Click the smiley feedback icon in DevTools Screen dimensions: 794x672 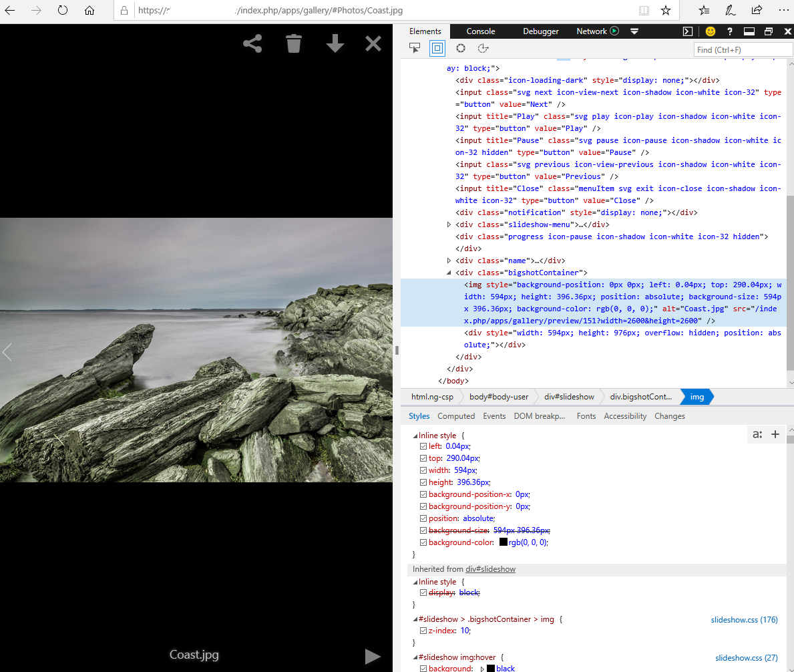click(x=710, y=31)
